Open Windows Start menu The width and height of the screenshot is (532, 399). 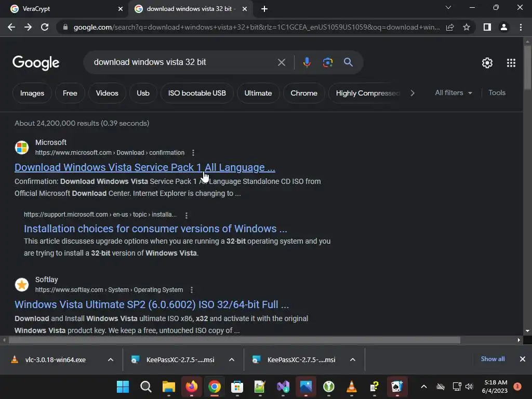coord(123,387)
